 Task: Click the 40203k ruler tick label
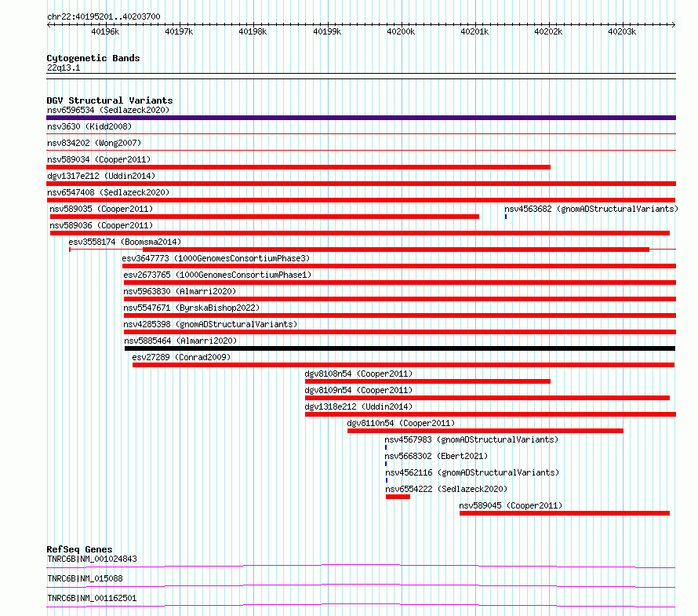click(622, 31)
